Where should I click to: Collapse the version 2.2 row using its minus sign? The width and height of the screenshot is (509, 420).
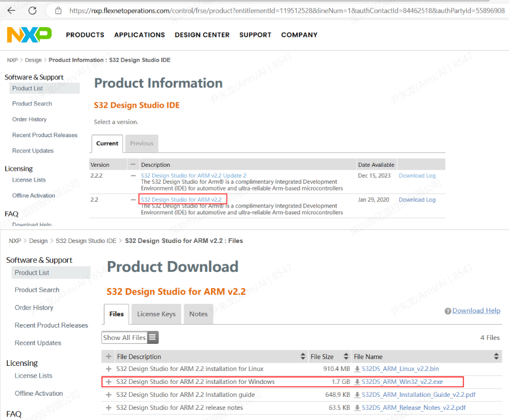pyautogui.click(x=133, y=200)
